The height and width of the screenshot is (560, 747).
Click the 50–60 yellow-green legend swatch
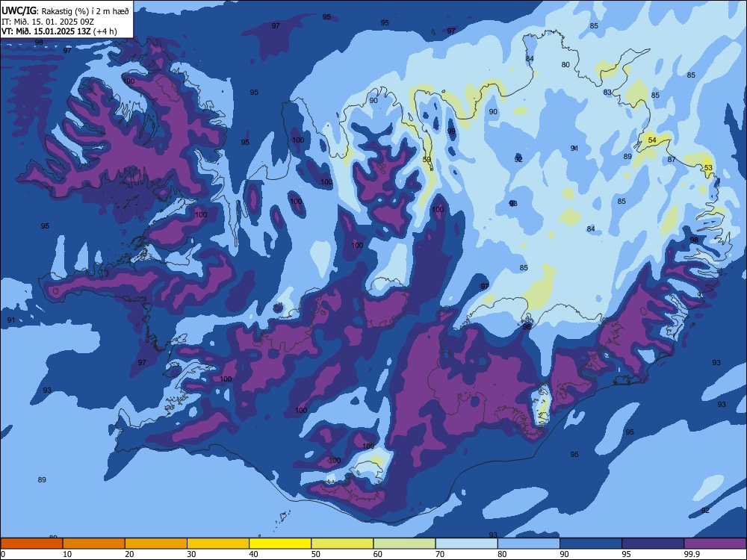pyautogui.click(x=342, y=544)
